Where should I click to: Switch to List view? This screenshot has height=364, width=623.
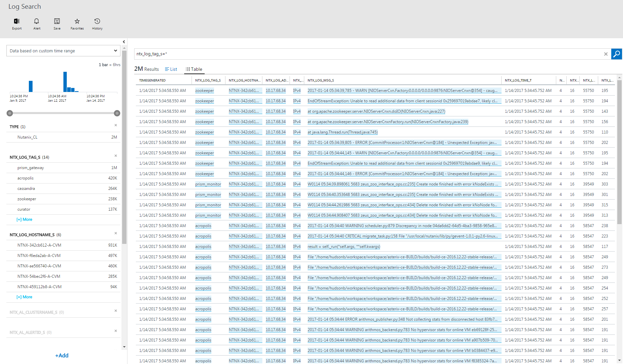click(x=171, y=69)
